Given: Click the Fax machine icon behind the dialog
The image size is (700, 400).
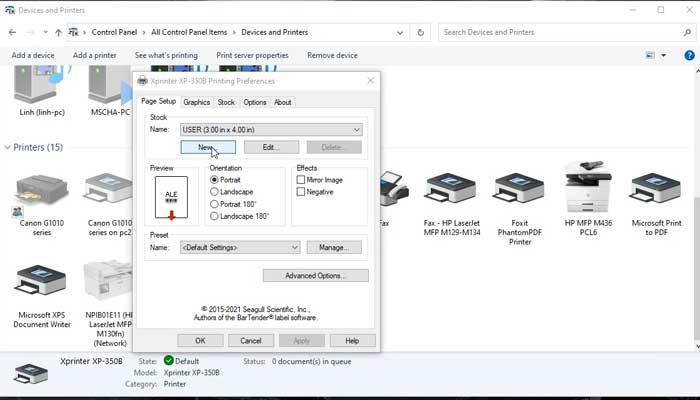Looking at the screenshot, I should pyautogui.click(x=394, y=189).
